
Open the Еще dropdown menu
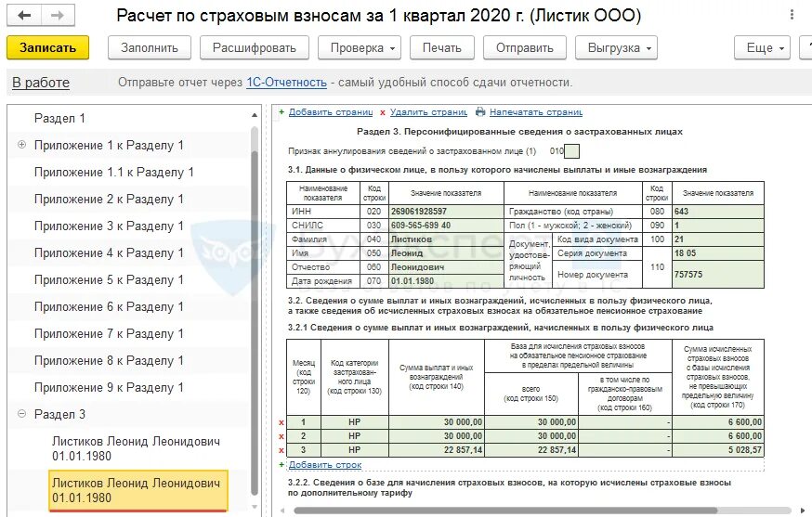762,48
